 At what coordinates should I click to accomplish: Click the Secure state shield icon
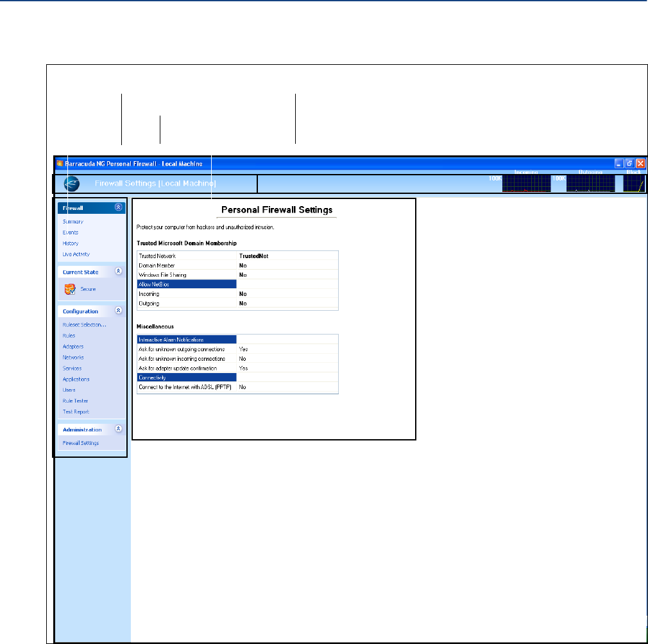70,289
